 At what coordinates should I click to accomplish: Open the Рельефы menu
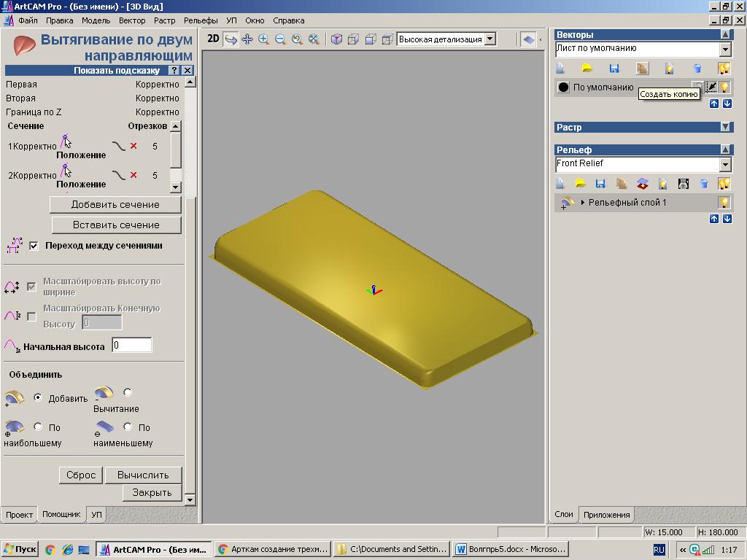click(x=201, y=20)
